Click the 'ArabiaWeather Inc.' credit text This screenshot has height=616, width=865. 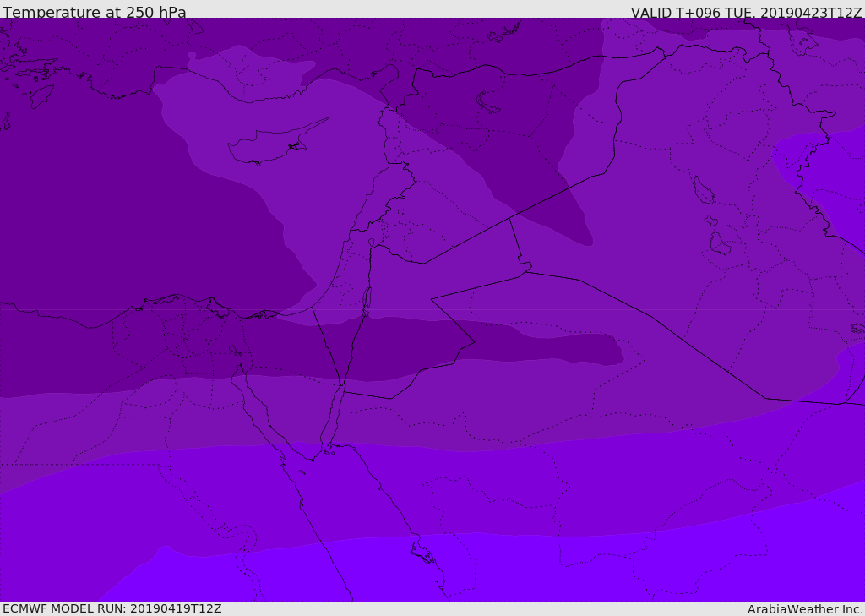[805, 609]
